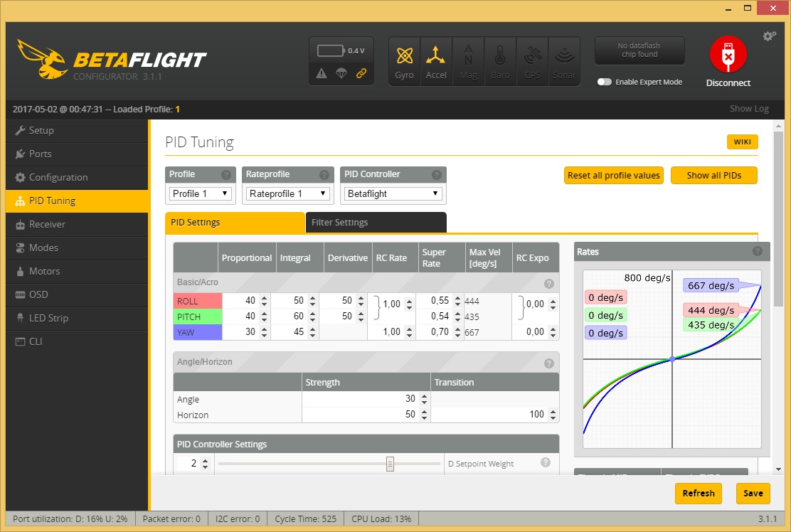Open help for PID Controller selector
This screenshot has width=791, height=532.
[437, 174]
